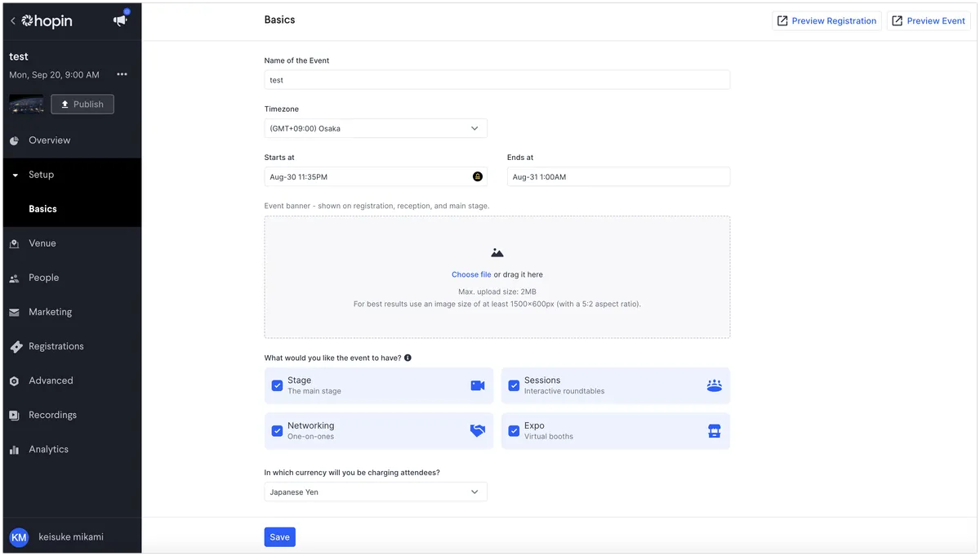
Task: Uncheck the Expo checkbox
Action: click(x=514, y=430)
